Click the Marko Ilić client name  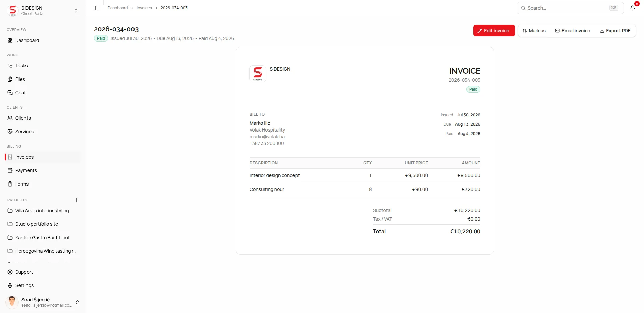(x=260, y=123)
